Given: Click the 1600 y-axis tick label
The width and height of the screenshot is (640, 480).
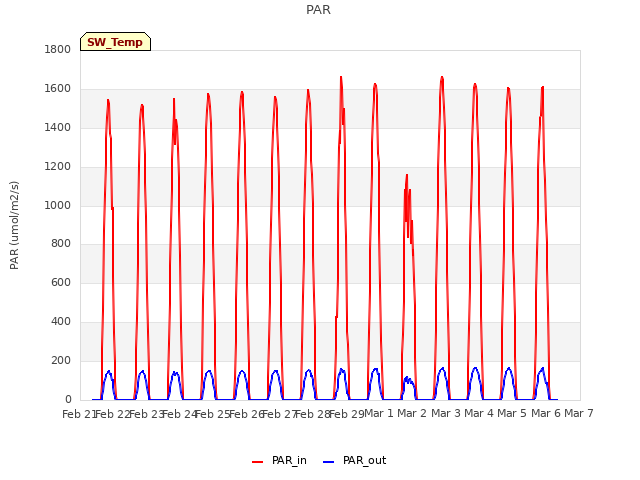Looking at the screenshot, I should click(x=58, y=89).
